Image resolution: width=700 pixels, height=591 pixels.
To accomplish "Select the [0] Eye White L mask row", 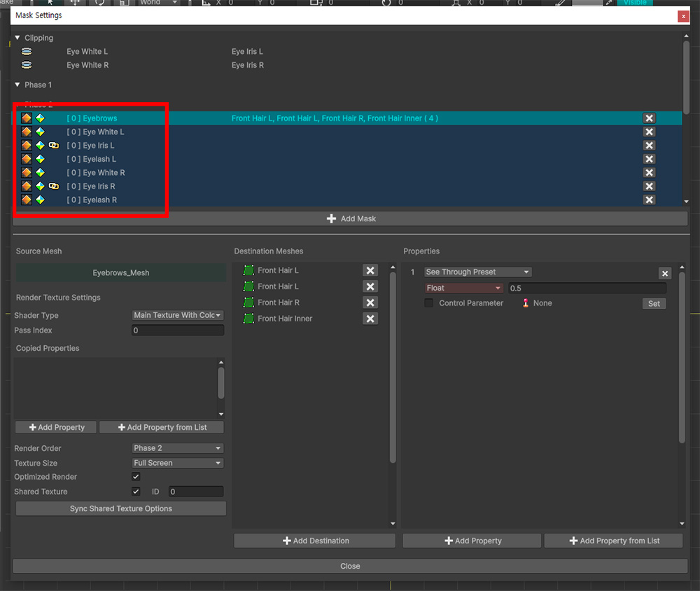I will click(346, 132).
